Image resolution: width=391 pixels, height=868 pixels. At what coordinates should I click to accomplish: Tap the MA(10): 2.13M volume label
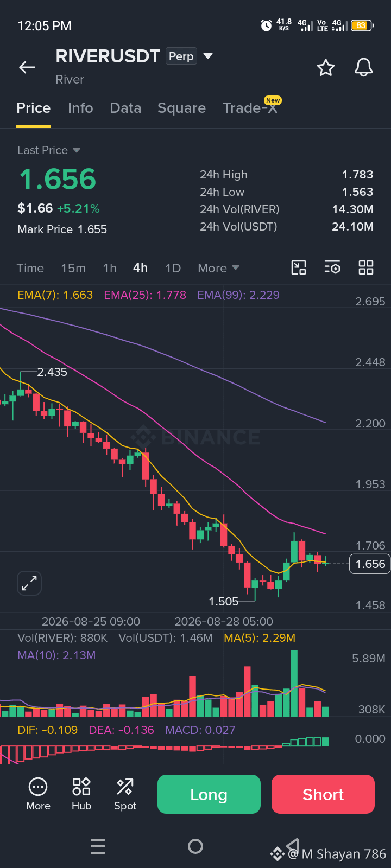click(56, 655)
